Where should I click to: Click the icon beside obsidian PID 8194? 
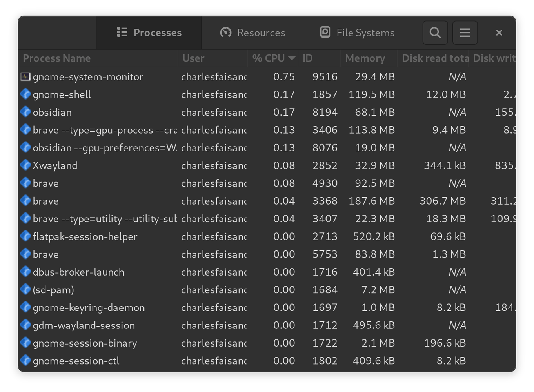click(25, 112)
